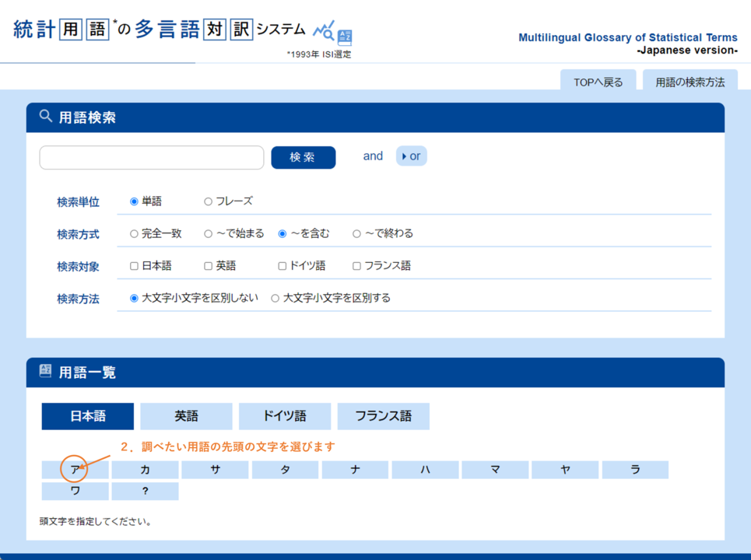Check the フランス語 checkbox
Viewport: 751px width, 560px height.
(x=356, y=266)
